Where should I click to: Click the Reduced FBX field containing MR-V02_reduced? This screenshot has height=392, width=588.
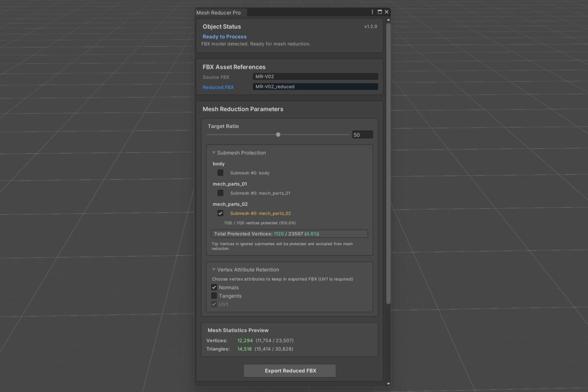(x=316, y=87)
